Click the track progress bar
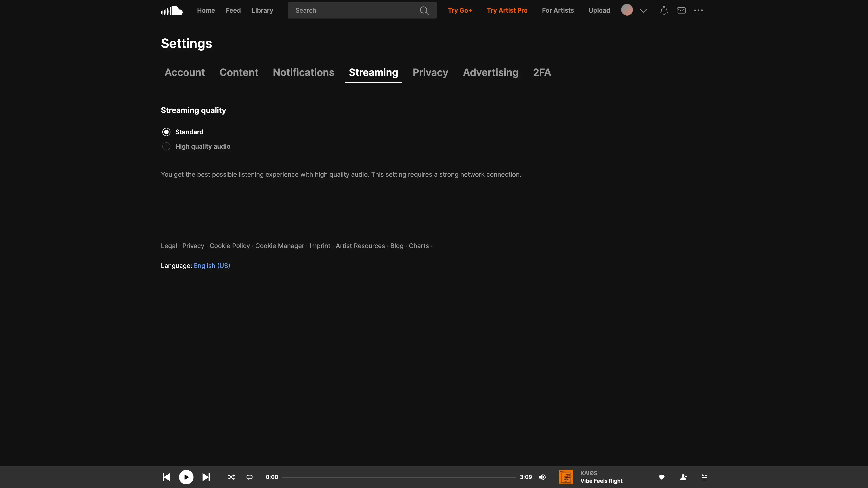 pos(399,477)
